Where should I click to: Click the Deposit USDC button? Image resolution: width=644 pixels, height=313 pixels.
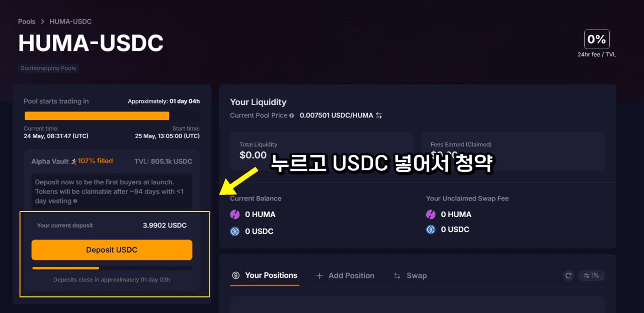(x=112, y=250)
